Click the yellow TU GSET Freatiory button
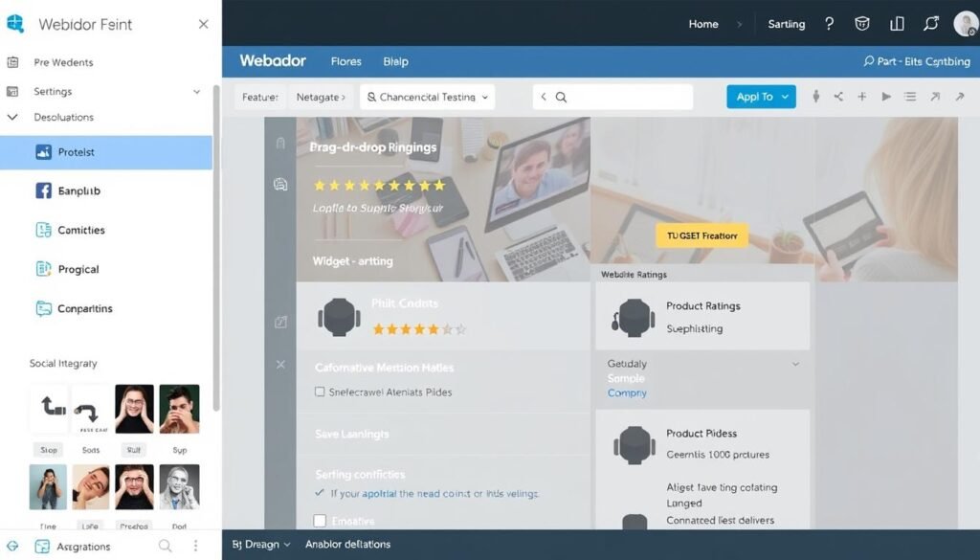The width and height of the screenshot is (980, 560). click(702, 235)
